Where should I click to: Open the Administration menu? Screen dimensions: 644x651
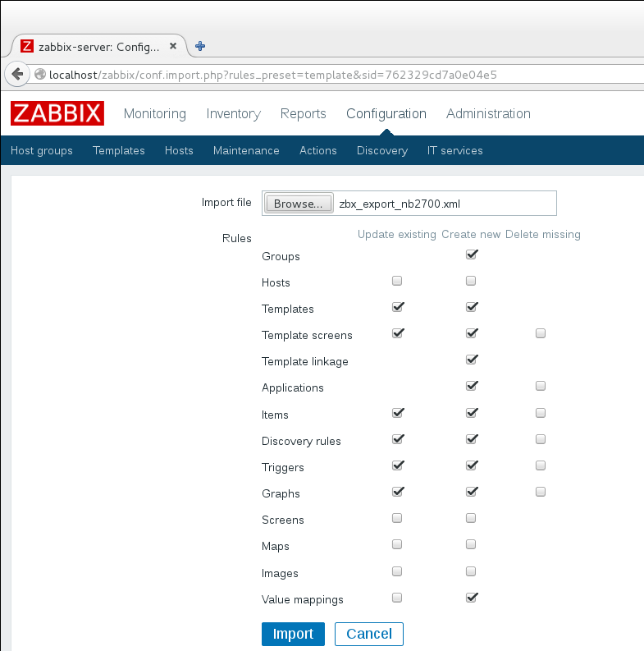(488, 113)
